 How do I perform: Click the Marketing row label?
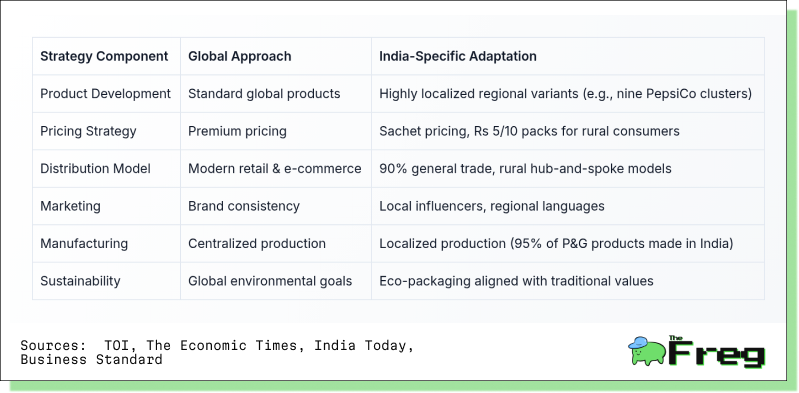[x=70, y=206]
